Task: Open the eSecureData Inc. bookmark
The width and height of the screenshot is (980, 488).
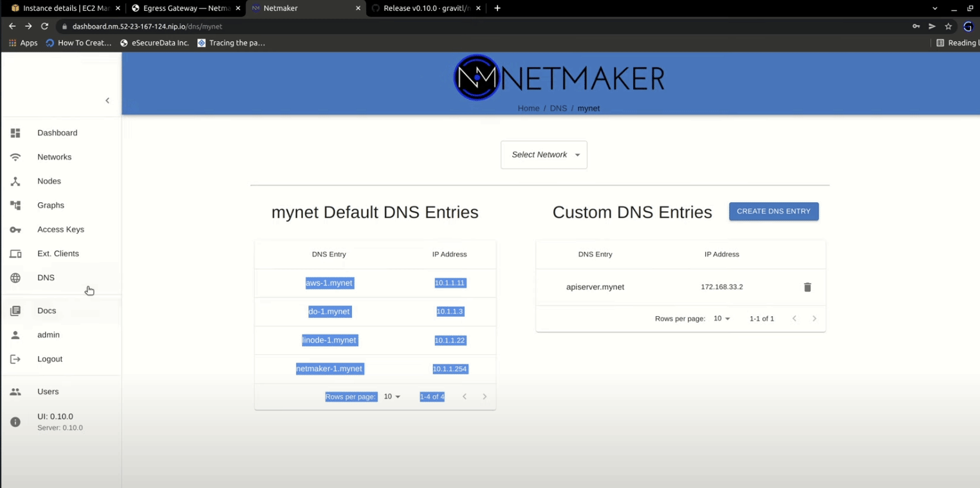Action: (x=154, y=43)
